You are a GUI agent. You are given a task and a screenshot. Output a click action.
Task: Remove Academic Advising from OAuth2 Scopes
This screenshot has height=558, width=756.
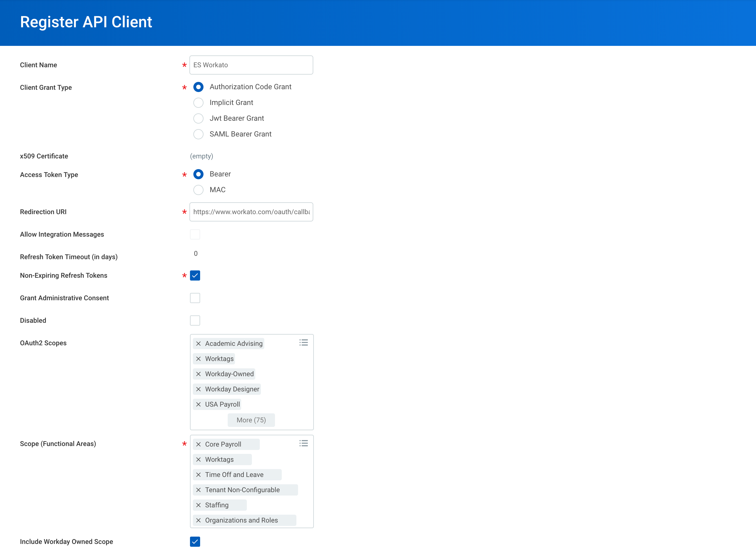point(198,343)
